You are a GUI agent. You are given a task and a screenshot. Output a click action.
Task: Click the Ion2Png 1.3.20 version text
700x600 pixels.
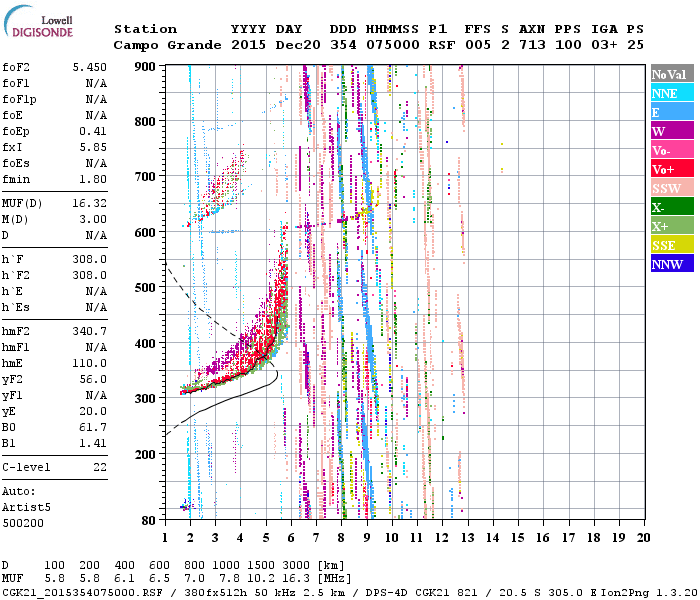[x=650, y=592]
